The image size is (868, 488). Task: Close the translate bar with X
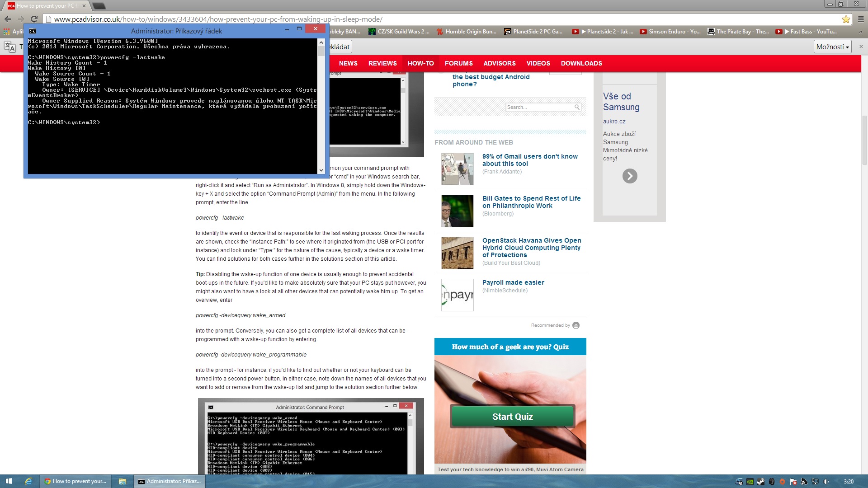(861, 47)
